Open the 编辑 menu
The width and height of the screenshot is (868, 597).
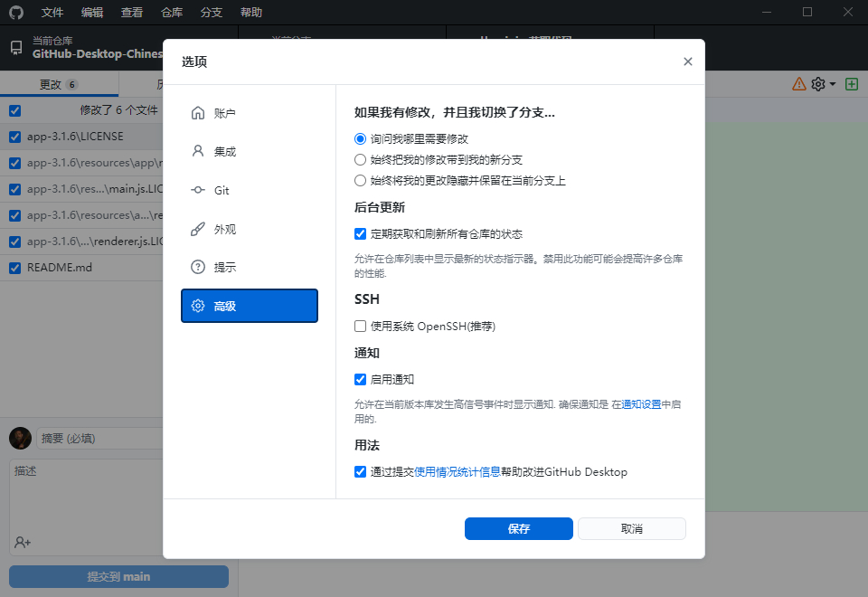click(x=92, y=12)
